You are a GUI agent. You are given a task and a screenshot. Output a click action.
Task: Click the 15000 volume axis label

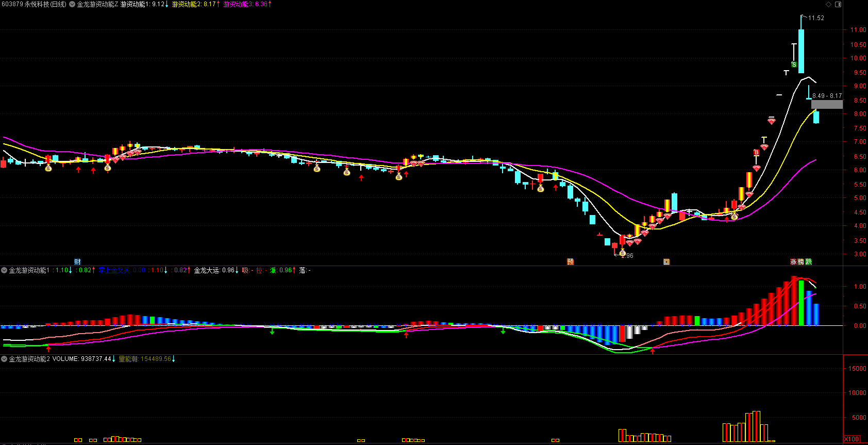[x=857, y=369]
